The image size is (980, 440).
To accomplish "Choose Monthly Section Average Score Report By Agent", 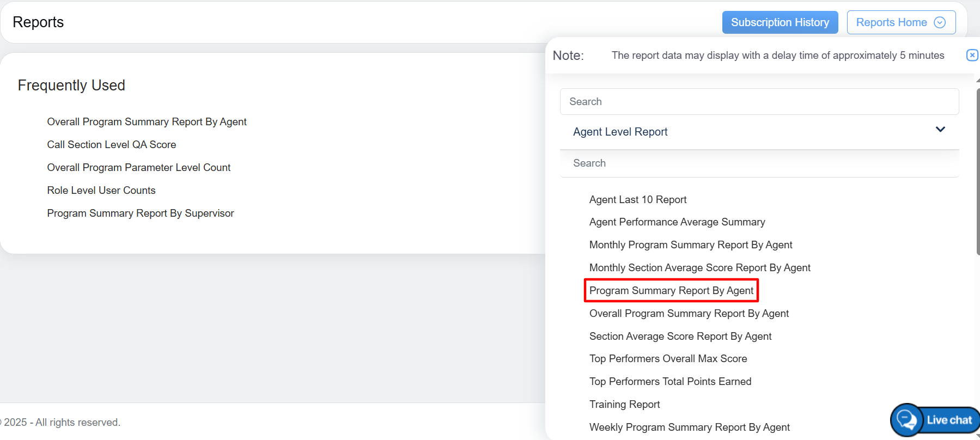I will click(x=700, y=268).
